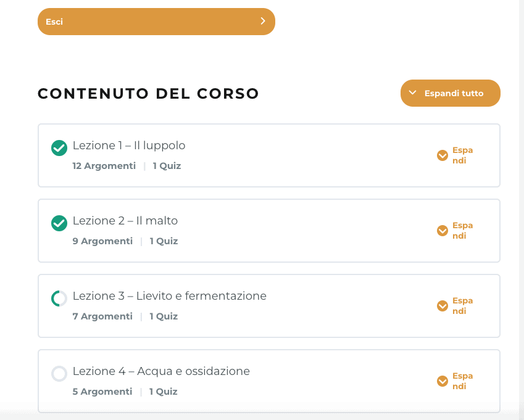This screenshot has height=420, width=524.
Task: Open Lezione 1 – Il luppolo
Action: point(129,146)
